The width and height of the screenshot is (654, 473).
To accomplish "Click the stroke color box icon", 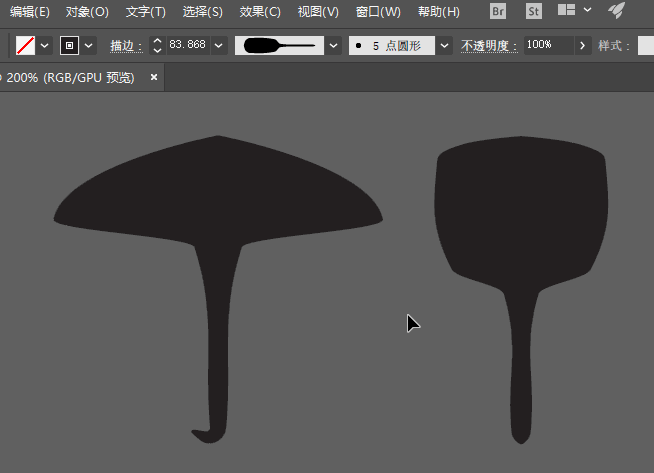I will point(69,45).
